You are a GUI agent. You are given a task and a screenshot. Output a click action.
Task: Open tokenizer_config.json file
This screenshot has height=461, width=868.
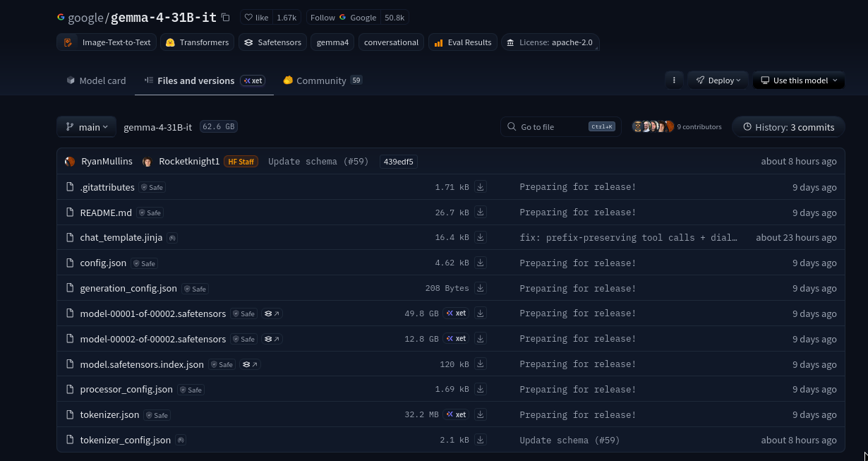coord(126,440)
